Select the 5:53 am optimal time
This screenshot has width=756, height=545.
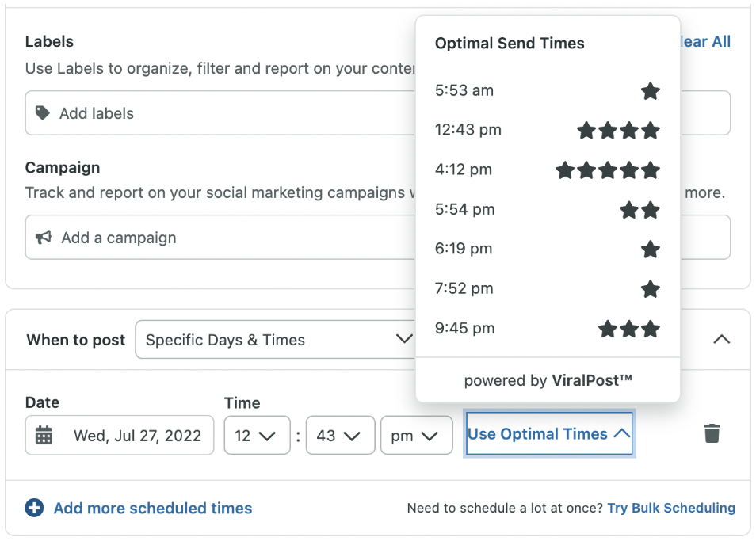[x=464, y=90]
